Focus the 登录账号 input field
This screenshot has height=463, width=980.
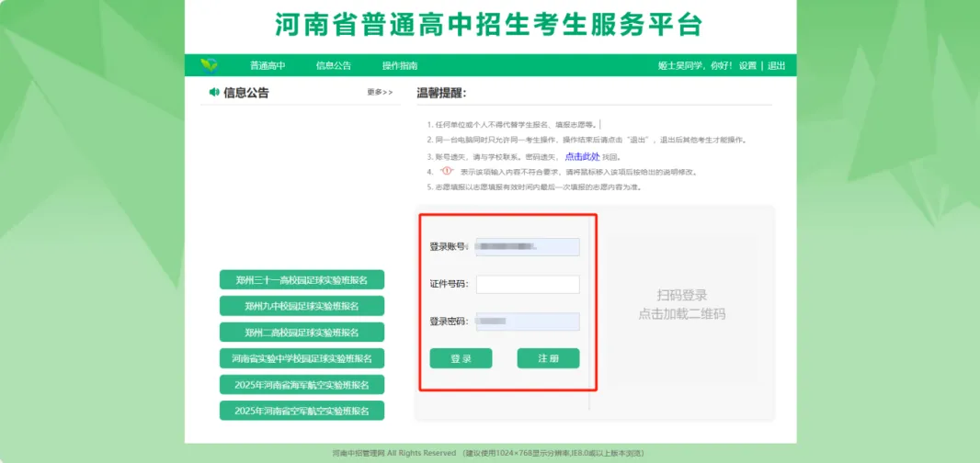click(528, 247)
